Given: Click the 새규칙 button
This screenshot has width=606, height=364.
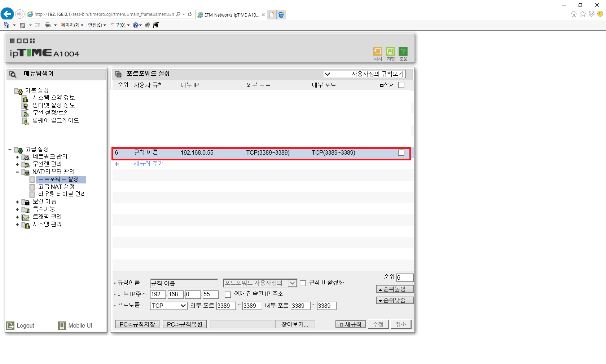Looking at the screenshot, I should pyautogui.click(x=350, y=324).
